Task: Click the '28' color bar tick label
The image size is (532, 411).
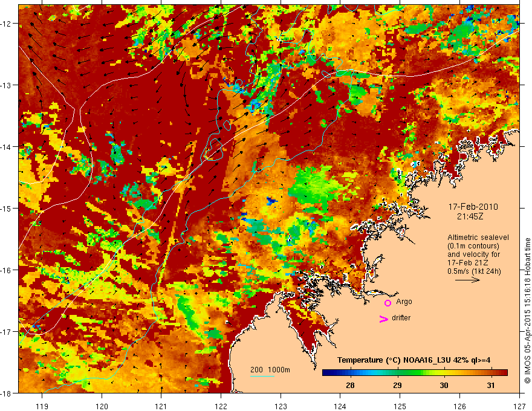Action: pyautogui.click(x=350, y=385)
